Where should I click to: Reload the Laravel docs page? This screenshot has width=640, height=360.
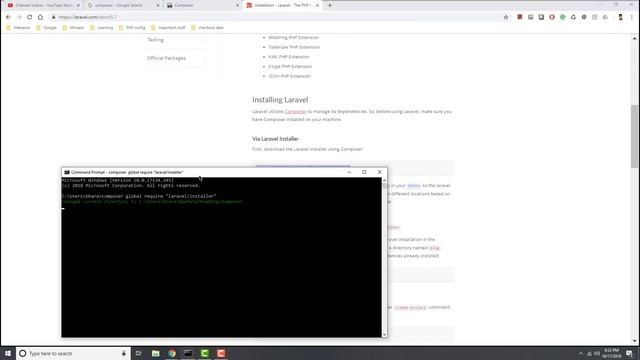click(x=29, y=17)
